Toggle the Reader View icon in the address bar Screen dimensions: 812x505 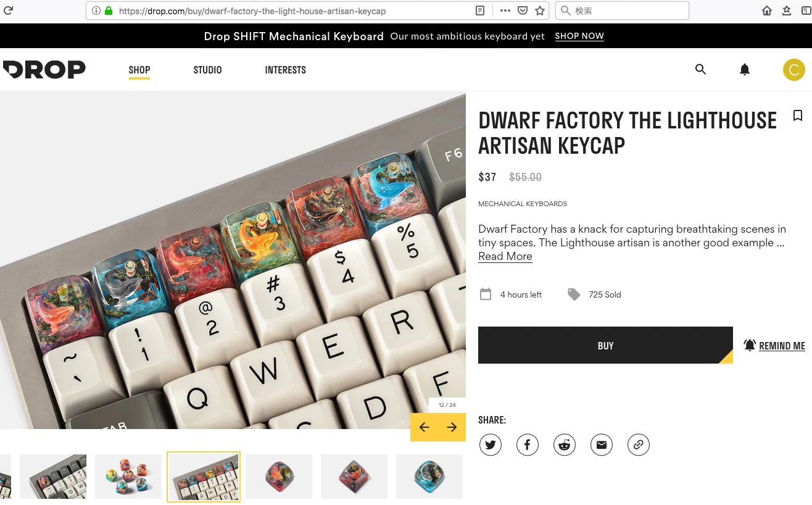point(480,10)
